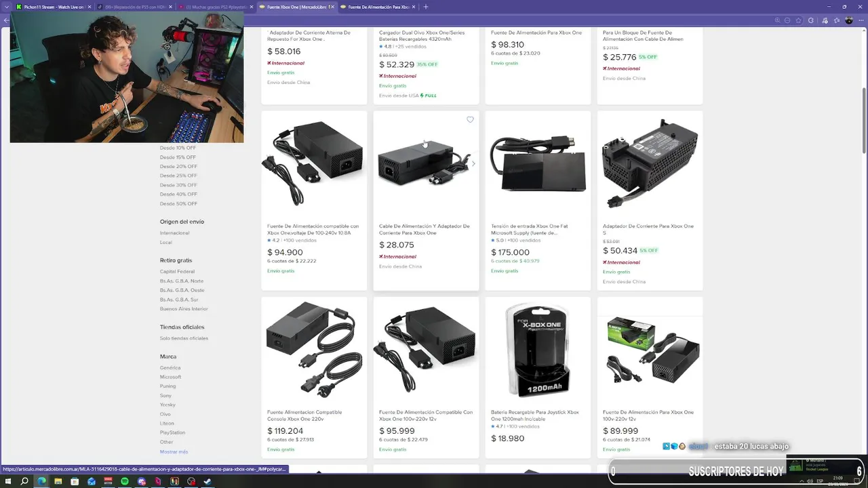
Task: Filter shipping origin by Local
Action: click(x=166, y=242)
